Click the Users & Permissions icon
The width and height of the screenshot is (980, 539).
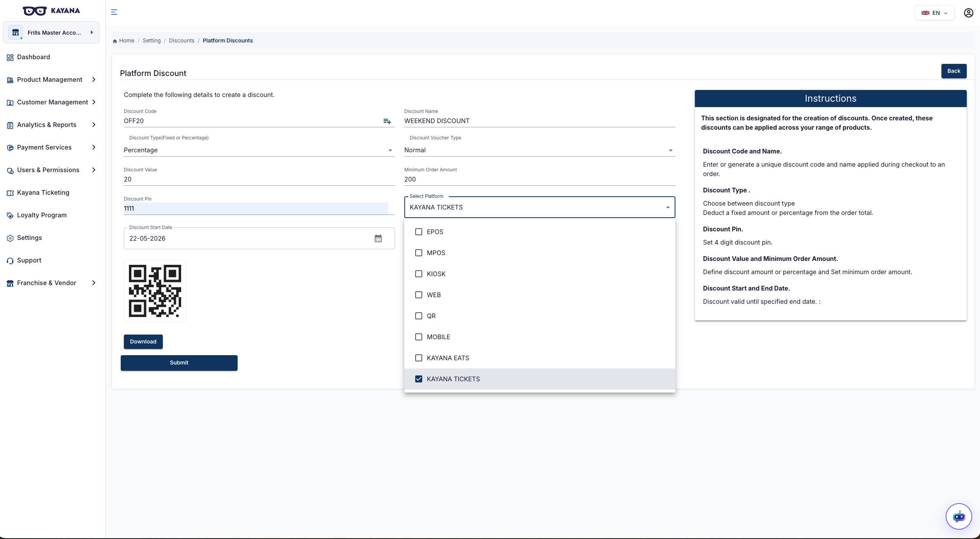point(10,170)
